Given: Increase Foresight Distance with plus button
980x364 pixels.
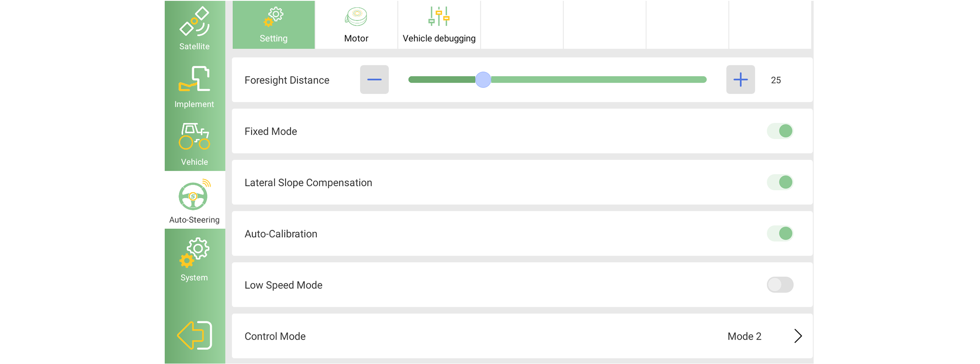Looking at the screenshot, I should [x=740, y=80].
